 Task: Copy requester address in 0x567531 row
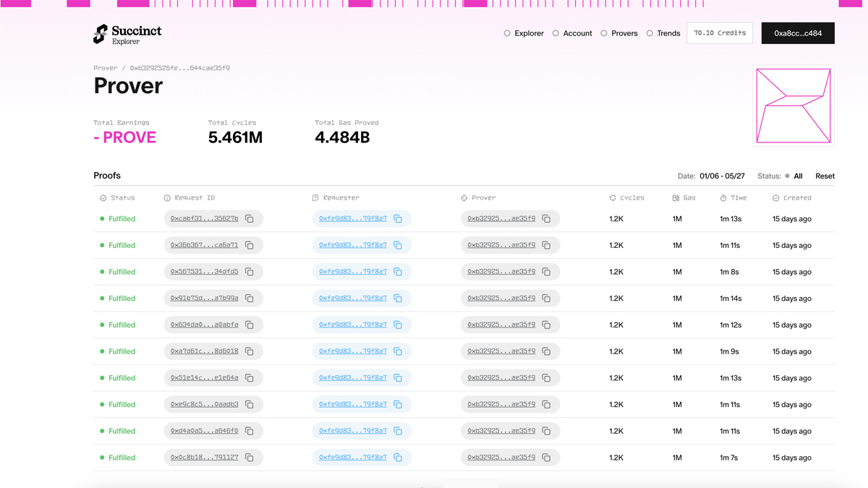398,272
